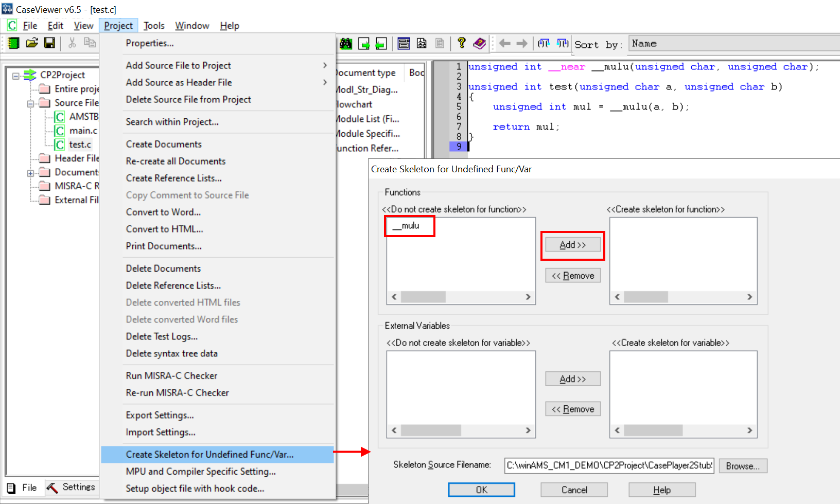The height and width of the screenshot is (504, 840).
Task: Click right scroll arrow under __mulu list
Action: pyautogui.click(x=528, y=297)
